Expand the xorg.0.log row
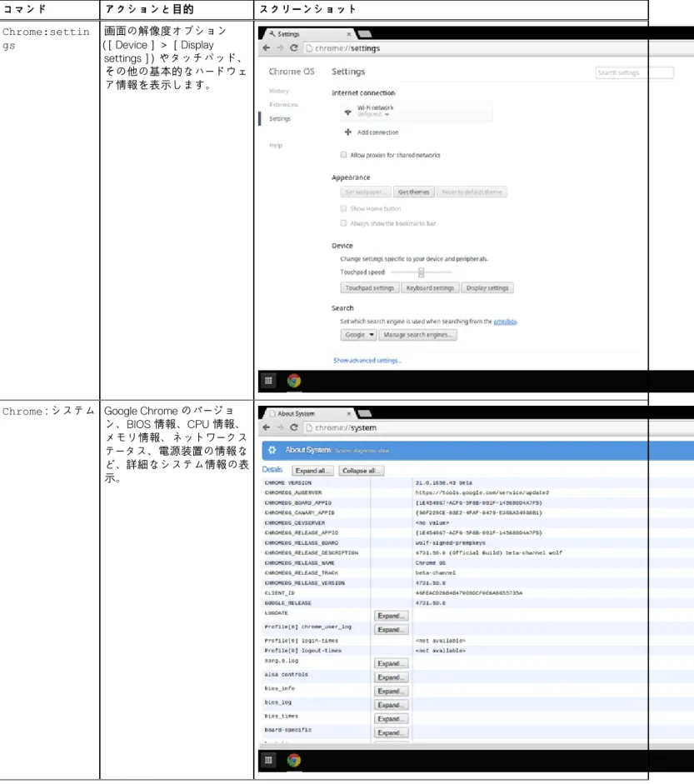The height and width of the screenshot is (784, 694). pyautogui.click(x=391, y=663)
